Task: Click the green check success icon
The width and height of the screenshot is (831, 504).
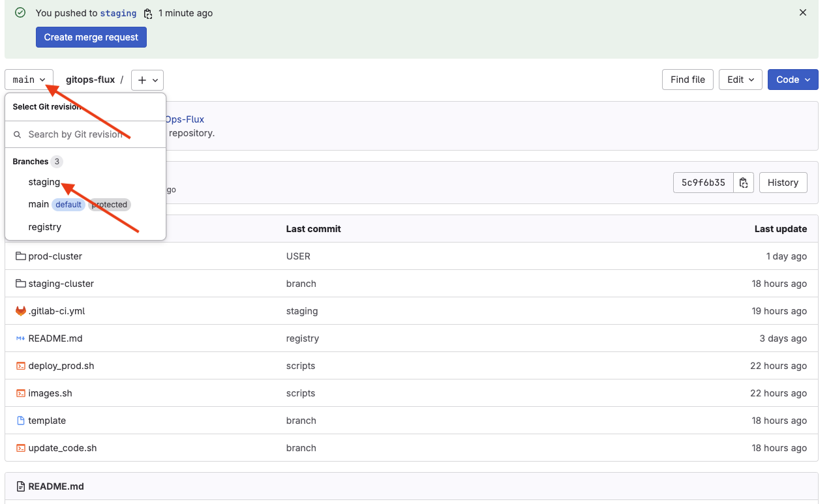Action: coord(20,12)
